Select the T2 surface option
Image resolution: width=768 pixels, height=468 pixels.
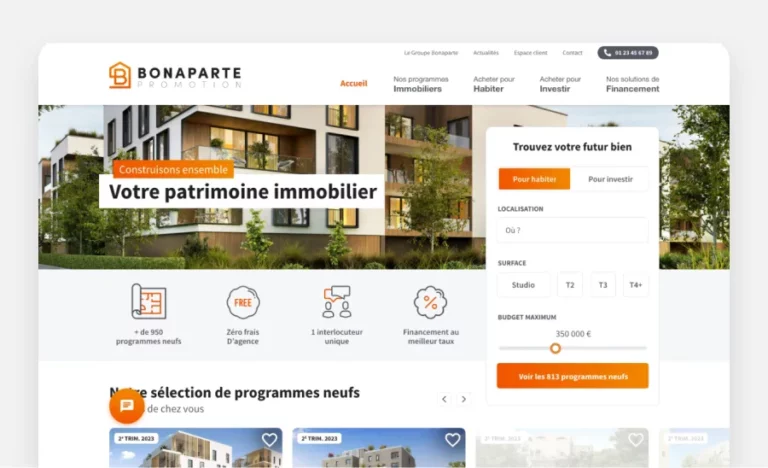(570, 285)
